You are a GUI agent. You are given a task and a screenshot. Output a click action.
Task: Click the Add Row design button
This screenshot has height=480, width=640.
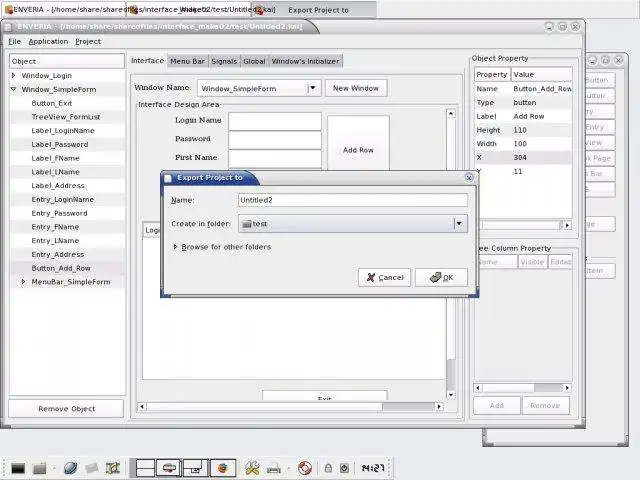click(358, 143)
